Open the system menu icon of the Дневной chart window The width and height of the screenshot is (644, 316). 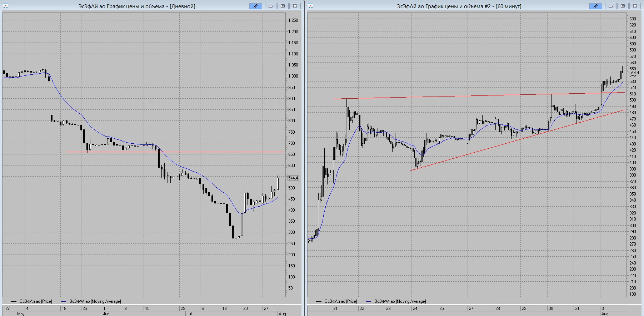tap(6, 6)
